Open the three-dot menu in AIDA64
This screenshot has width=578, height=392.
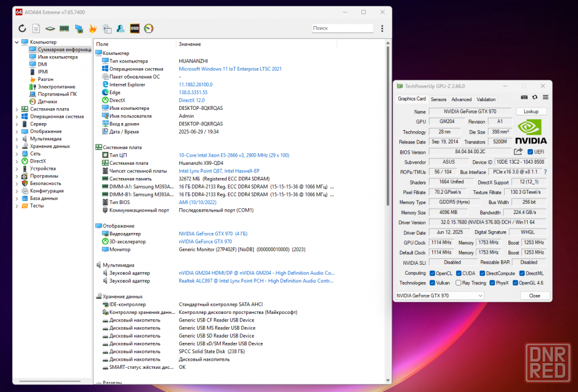(382, 28)
